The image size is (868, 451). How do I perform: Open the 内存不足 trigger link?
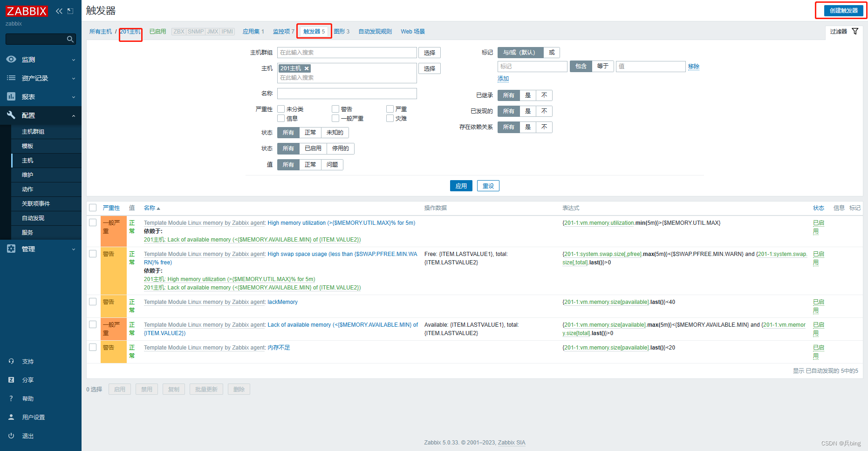(x=279, y=348)
